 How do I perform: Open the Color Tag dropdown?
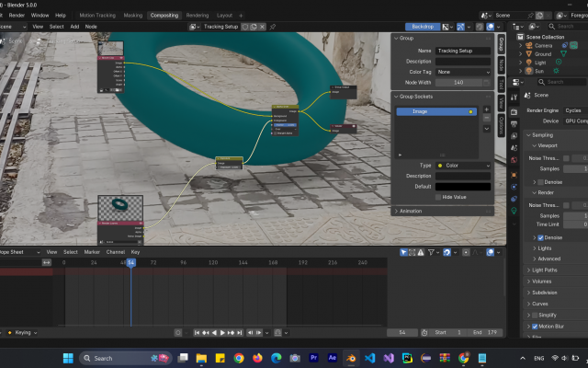point(464,72)
